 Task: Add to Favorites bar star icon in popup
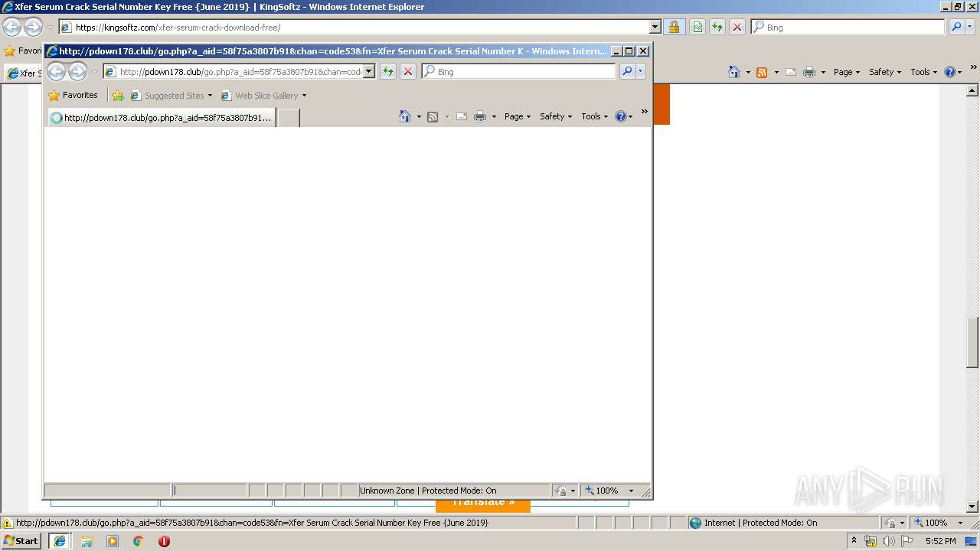117,96
